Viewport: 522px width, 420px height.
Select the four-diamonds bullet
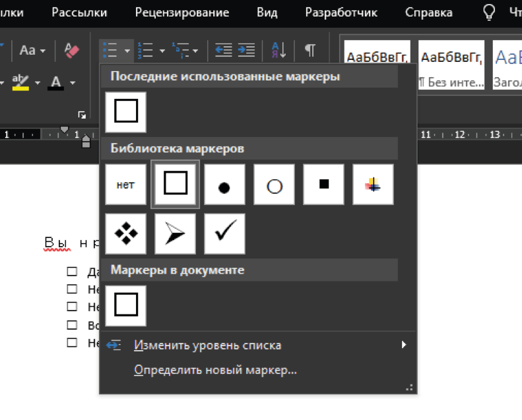click(126, 234)
